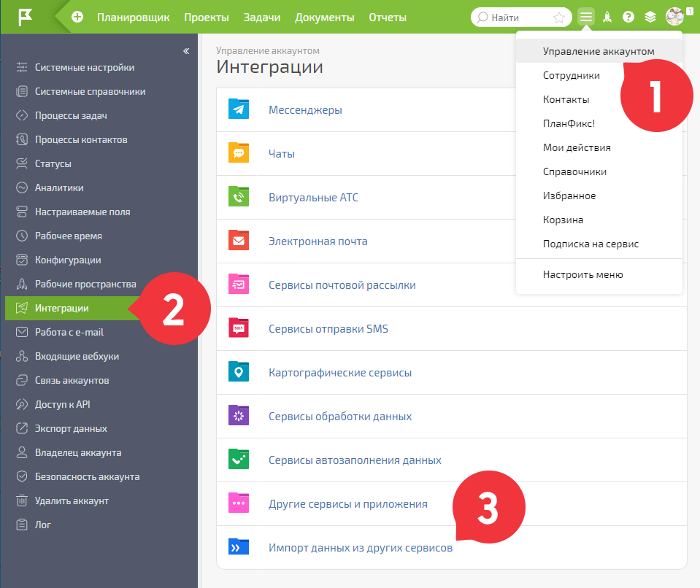Open the Задачи menu
Screen dimensions: 700x588
[261, 18]
